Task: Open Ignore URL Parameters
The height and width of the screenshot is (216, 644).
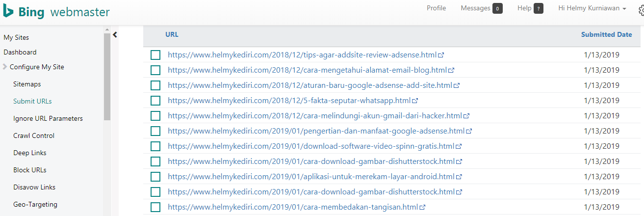Action: 48,118
